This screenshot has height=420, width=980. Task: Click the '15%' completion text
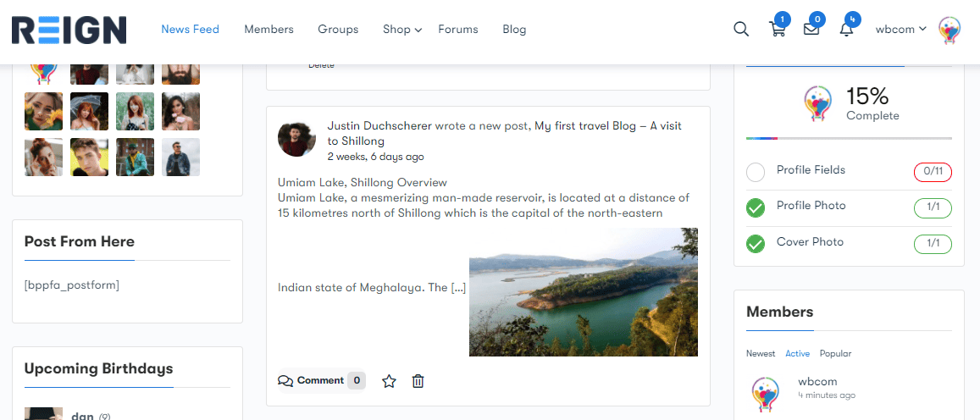[x=866, y=97]
